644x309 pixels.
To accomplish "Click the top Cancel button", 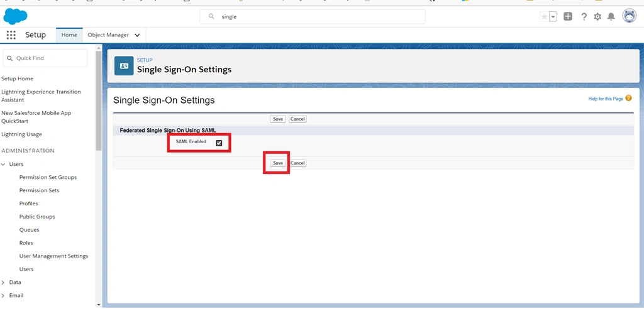I will pos(297,119).
